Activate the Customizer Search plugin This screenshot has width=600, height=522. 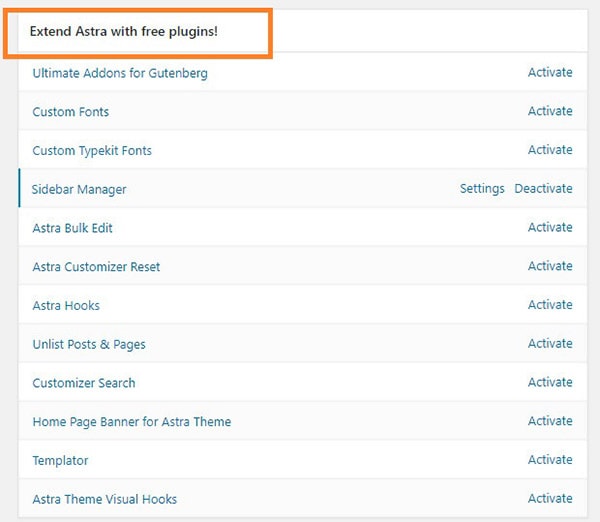(550, 382)
